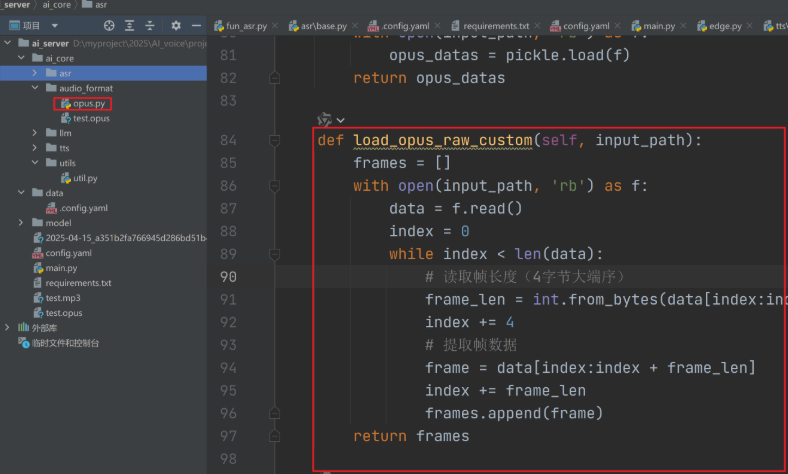Viewport: 788px width, 474px height.
Task: Select the 2025-04-15_a351b2fa file
Action: [120, 238]
